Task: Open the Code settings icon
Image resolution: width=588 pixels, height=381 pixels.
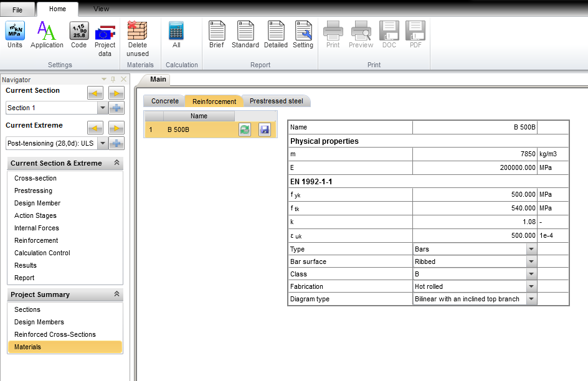Action: [x=78, y=34]
